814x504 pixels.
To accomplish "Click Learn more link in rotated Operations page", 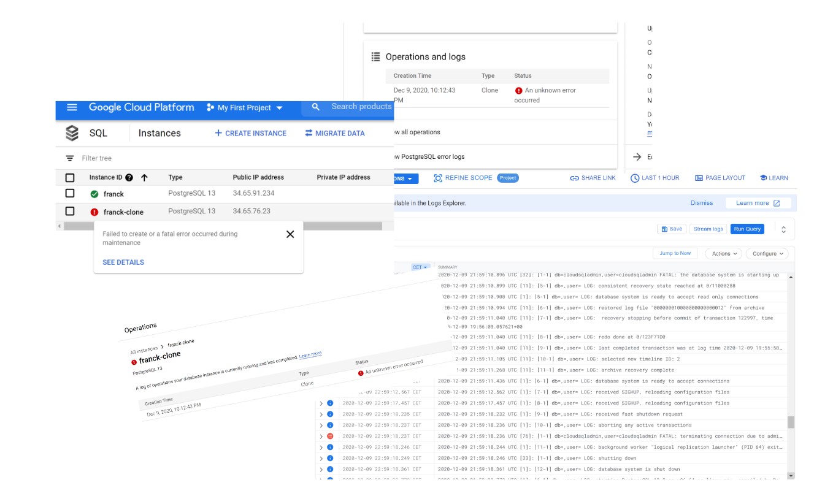I will tap(310, 354).
